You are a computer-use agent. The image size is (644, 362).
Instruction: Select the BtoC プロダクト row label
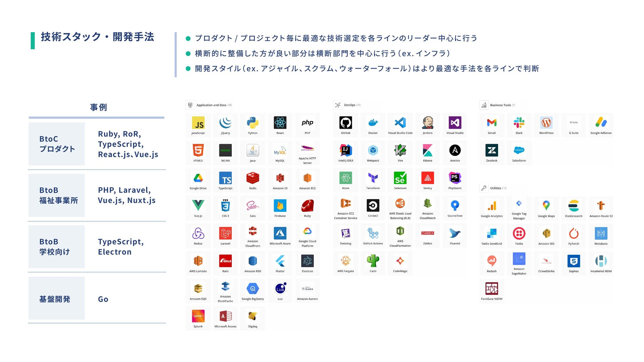pos(57,144)
